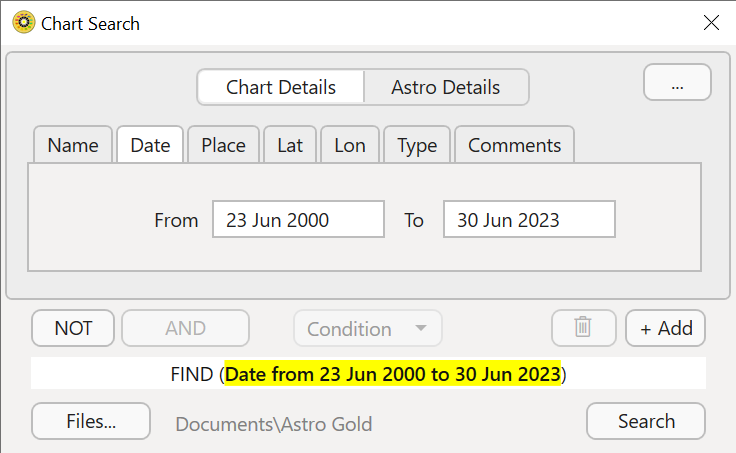
Task: Open the Place tab
Action: coord(223,145)
